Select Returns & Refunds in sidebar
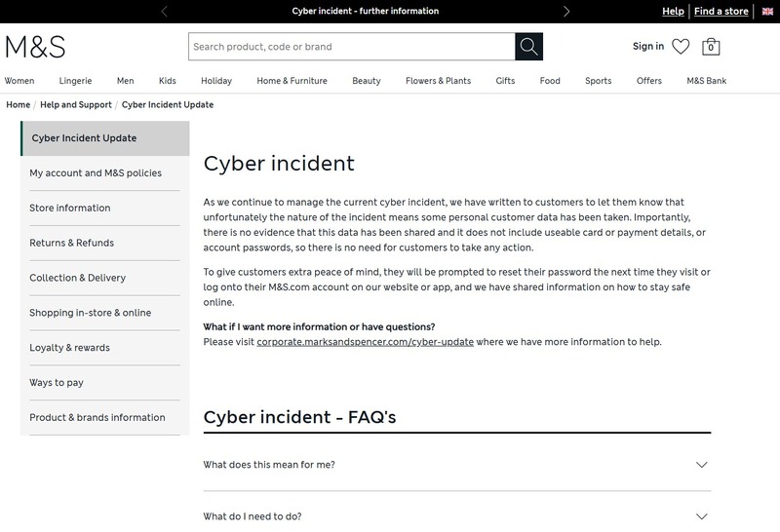Viewport: 780px width, 532px height. point(72,243)
